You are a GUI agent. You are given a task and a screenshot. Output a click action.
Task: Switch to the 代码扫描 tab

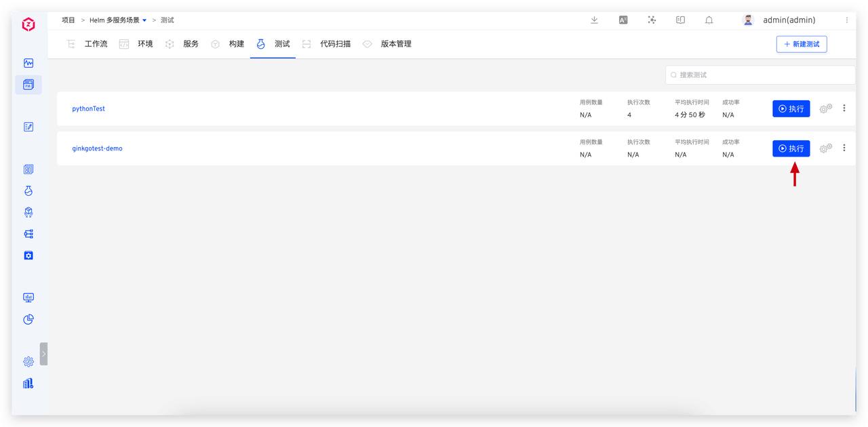334,44
